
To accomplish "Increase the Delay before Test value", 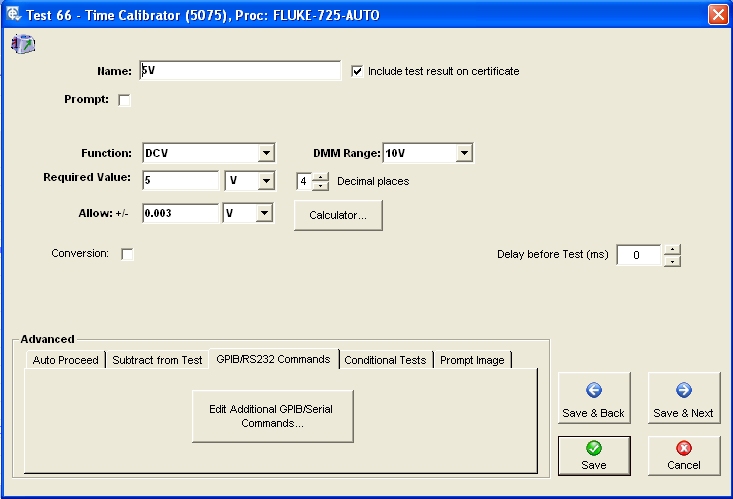I will 672,249.
